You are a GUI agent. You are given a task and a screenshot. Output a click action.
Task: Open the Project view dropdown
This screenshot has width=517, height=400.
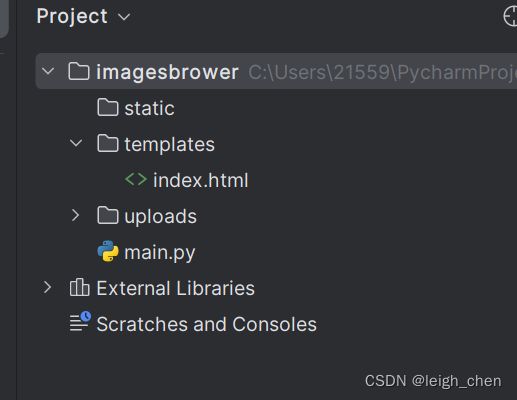pyautogui.click(x=124, y=17)
